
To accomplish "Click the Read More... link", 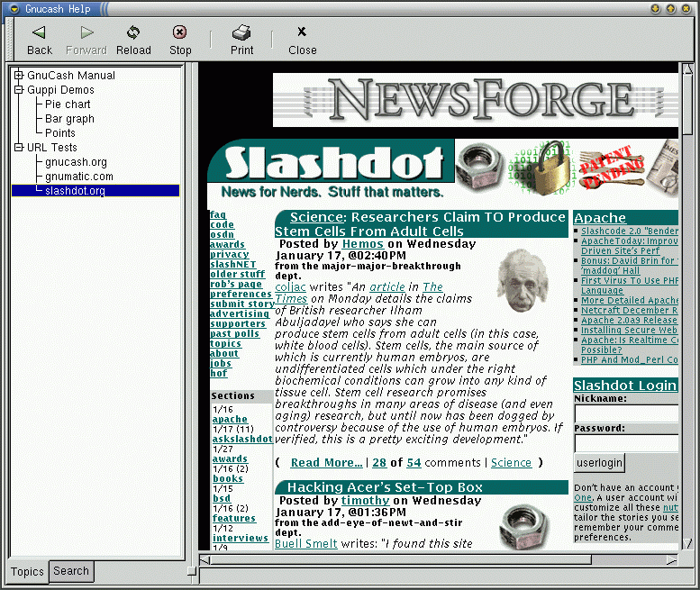I will (x=326, y=463).
